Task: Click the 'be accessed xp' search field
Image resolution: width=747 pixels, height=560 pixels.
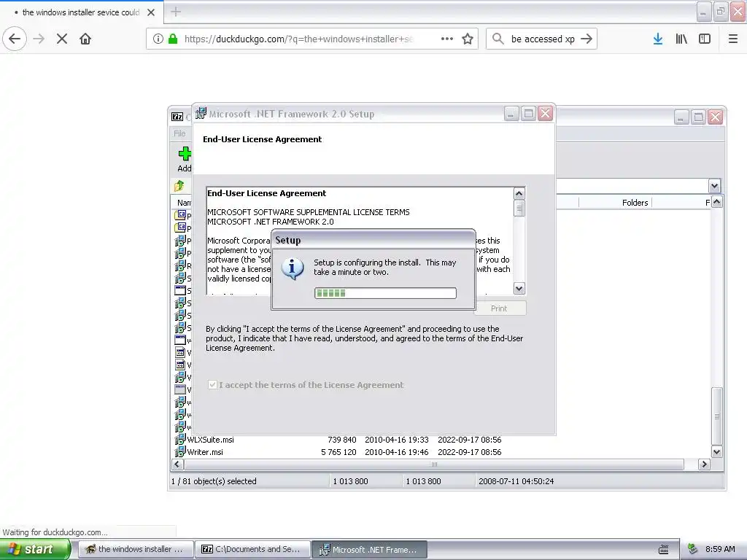Action: coord(543,39)
